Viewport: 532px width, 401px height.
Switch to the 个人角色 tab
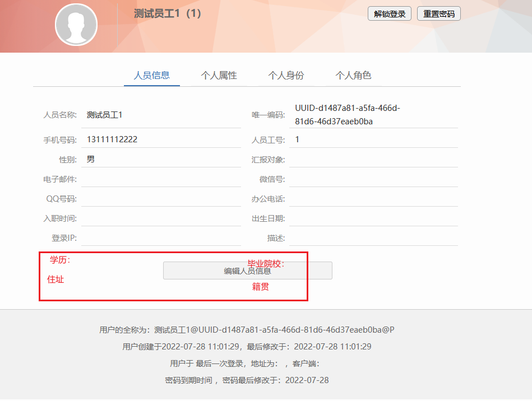[x=353, y=75]
